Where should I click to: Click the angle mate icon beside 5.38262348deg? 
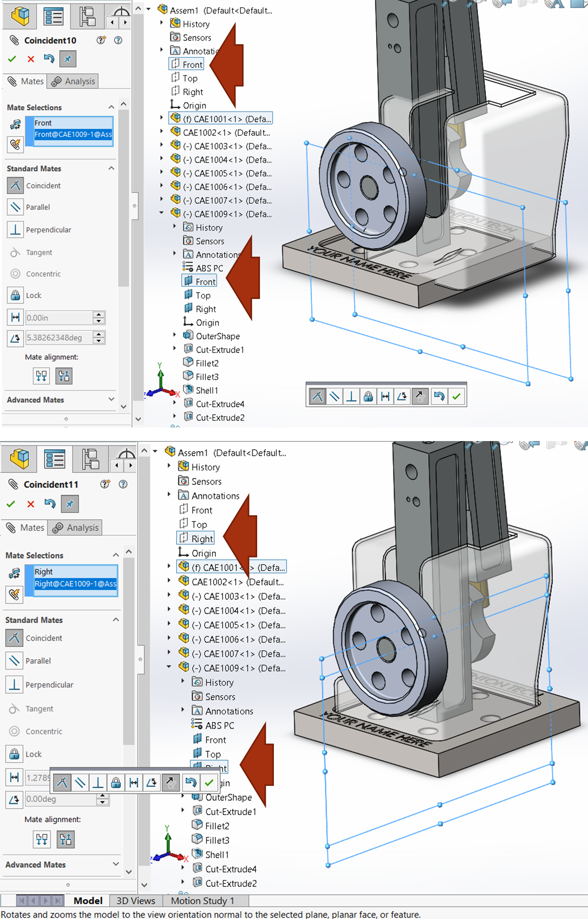click(15, 338)
